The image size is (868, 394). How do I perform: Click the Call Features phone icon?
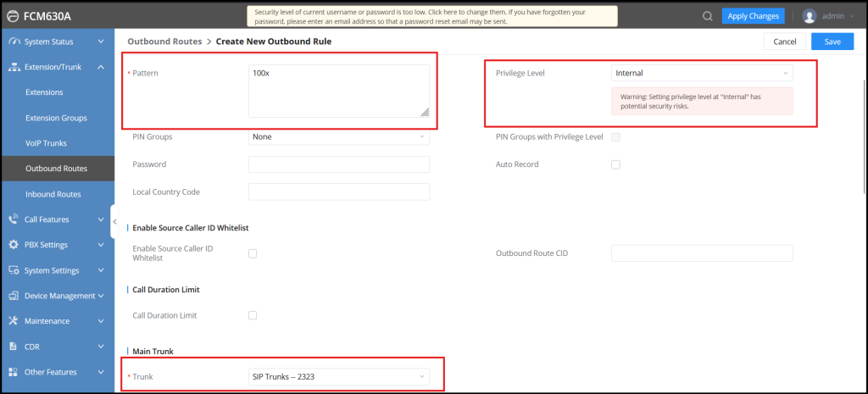coord(14,219)
